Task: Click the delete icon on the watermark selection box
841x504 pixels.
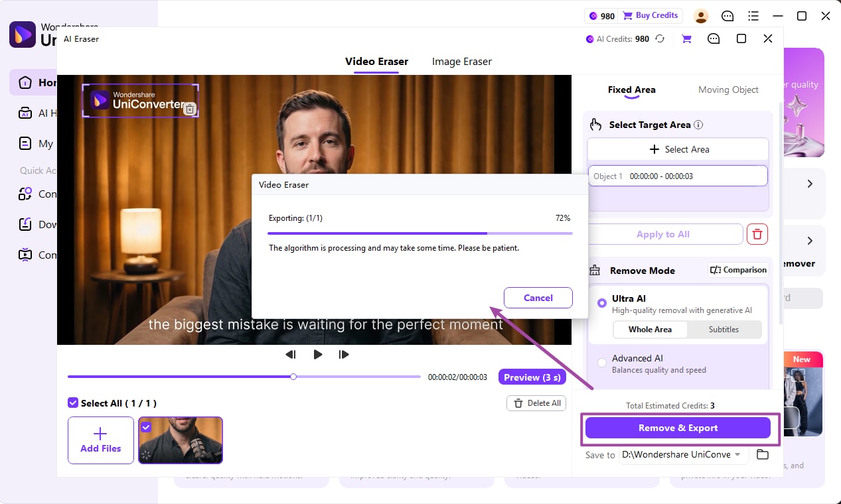Action: pos(190,109)
